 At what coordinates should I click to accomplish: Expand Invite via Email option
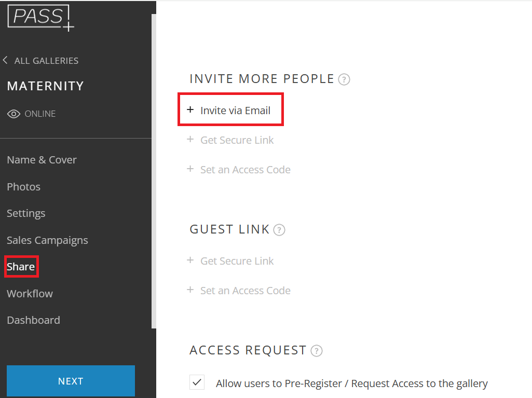(231, 109)
